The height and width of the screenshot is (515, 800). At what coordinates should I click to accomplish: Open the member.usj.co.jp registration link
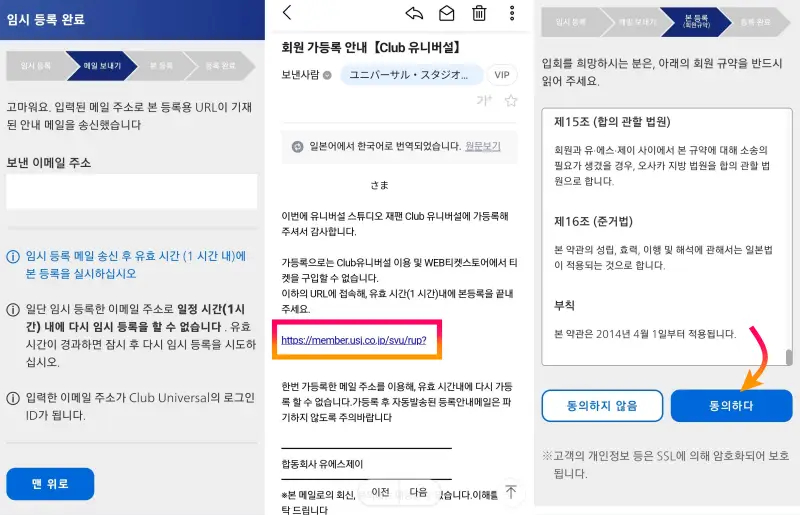point(354,340)
